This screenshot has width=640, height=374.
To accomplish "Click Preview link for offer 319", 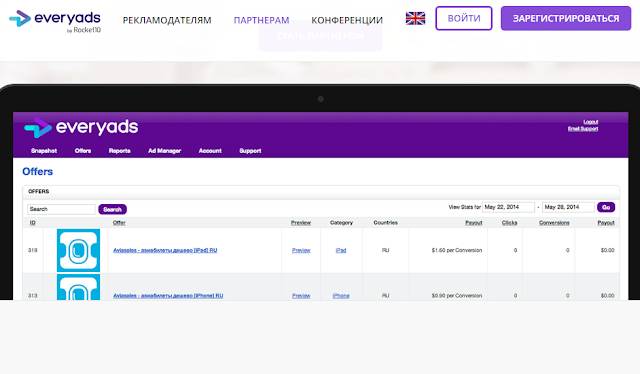I will (x=301, y=250).
